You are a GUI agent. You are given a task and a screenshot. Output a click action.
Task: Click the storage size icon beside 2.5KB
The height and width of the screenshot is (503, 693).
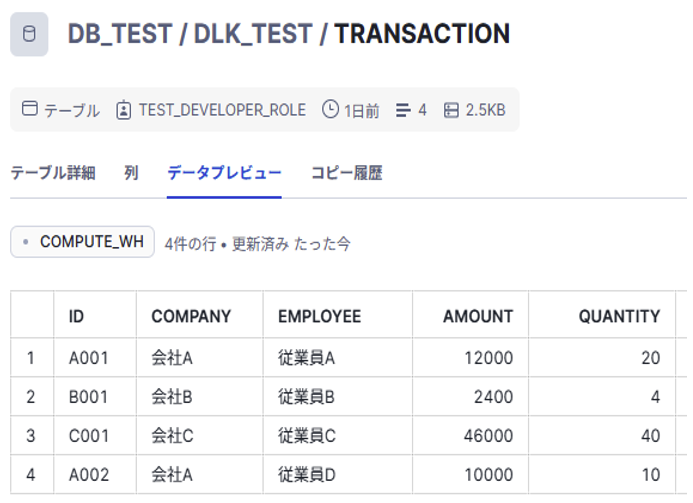451,110
